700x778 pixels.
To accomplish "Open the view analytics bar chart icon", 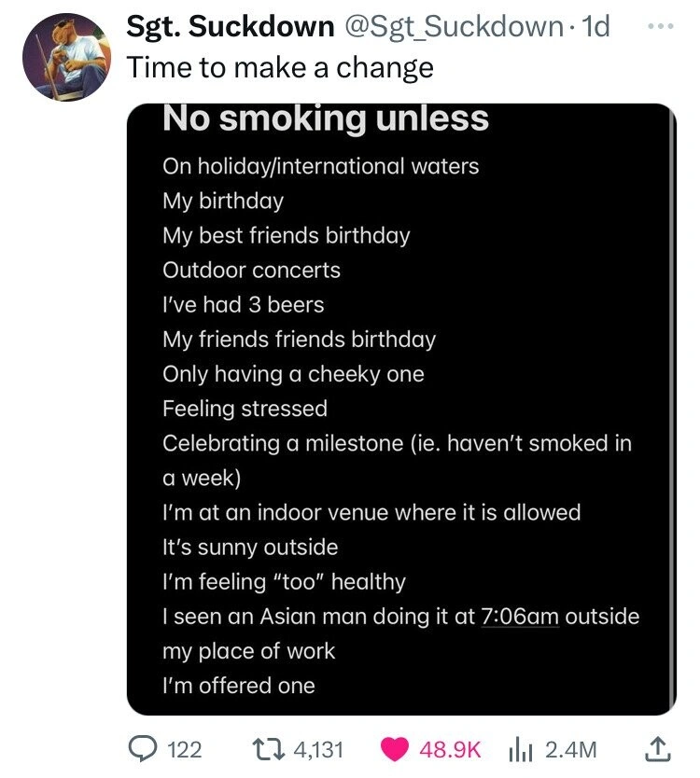I will [522, 749].
